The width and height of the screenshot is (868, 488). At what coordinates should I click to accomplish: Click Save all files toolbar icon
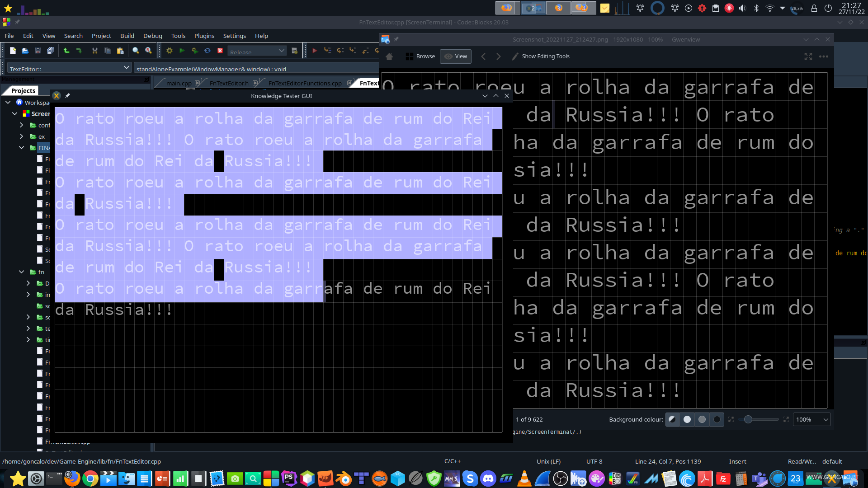(51, 51)
